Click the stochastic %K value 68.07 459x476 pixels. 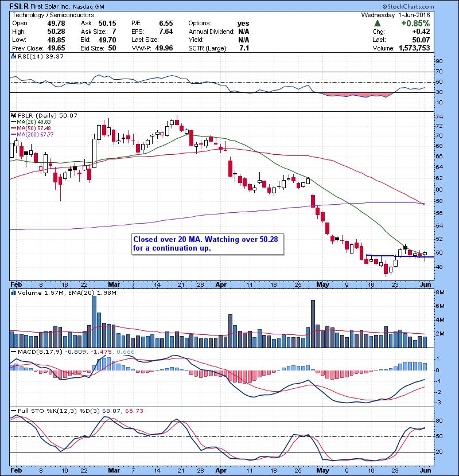111,411
